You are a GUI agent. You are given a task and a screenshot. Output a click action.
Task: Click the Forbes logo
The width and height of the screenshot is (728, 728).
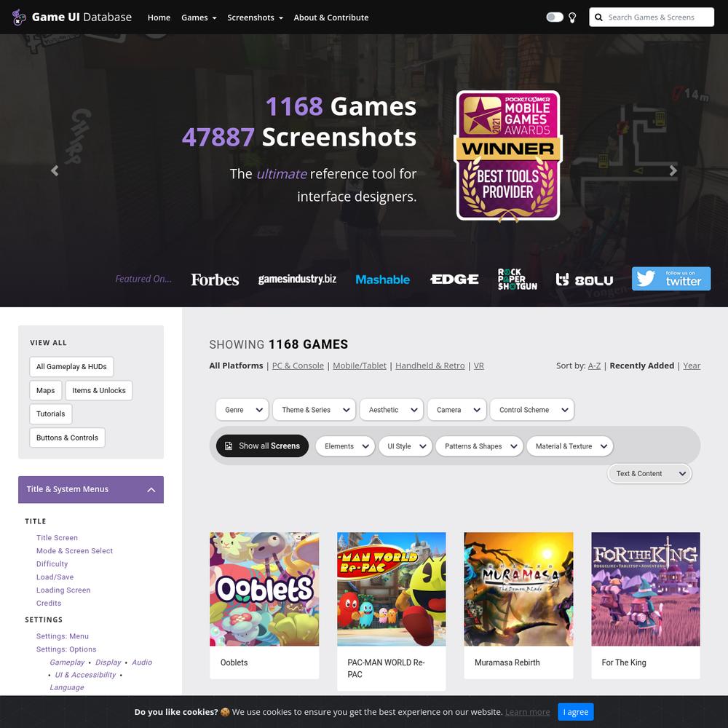tap(215, 280)
